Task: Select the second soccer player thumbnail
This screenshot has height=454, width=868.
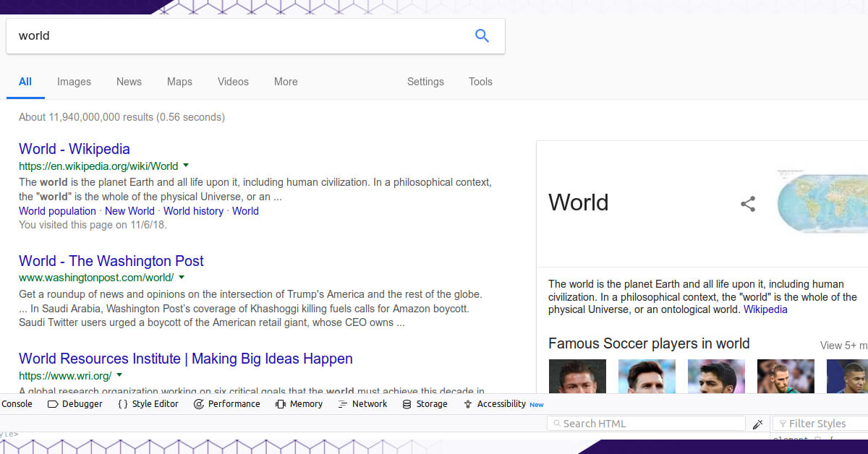Action: pos(647,377)
